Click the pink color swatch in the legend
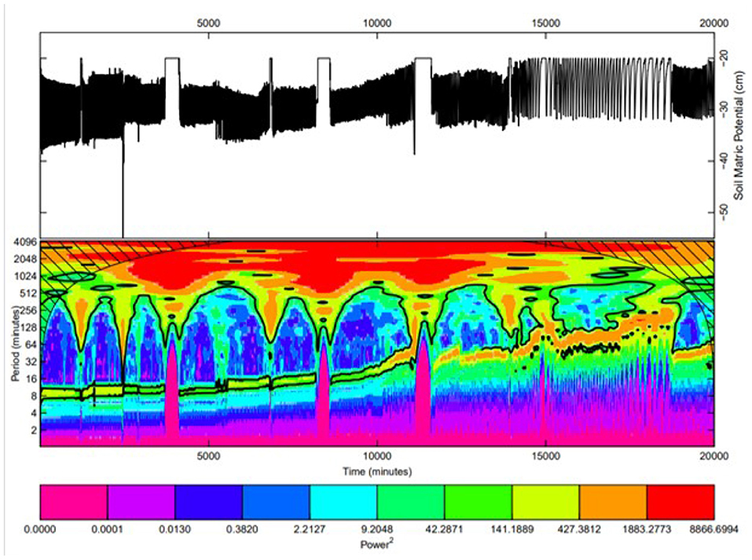Image resolution: width=752 pixels, height=560 pixels. tap(74, 502)
